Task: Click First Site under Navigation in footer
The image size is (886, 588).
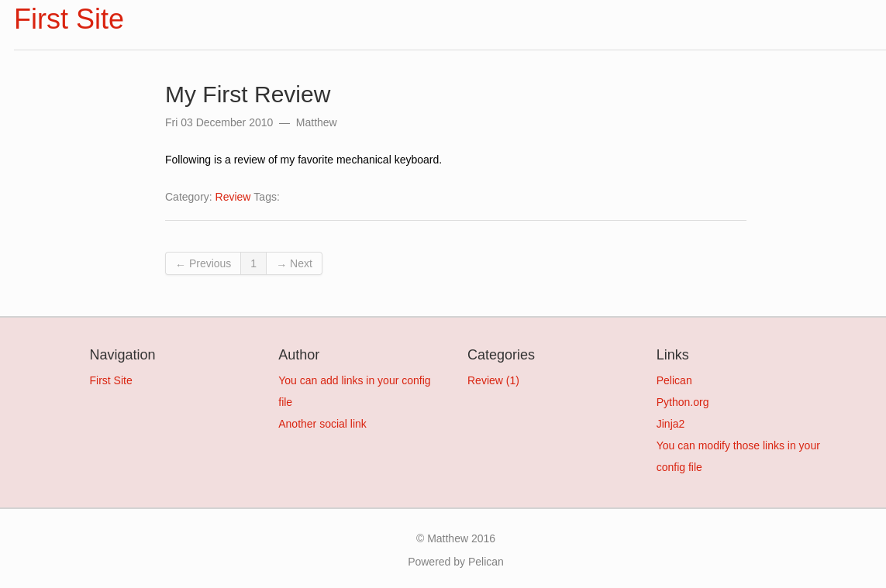Action: point(111,380)
